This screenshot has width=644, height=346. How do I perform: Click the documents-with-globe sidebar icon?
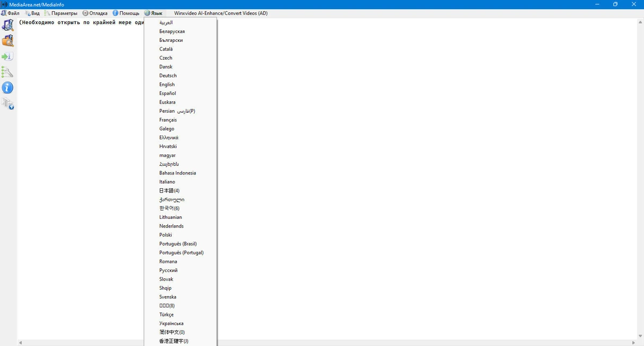coord(8,104)
